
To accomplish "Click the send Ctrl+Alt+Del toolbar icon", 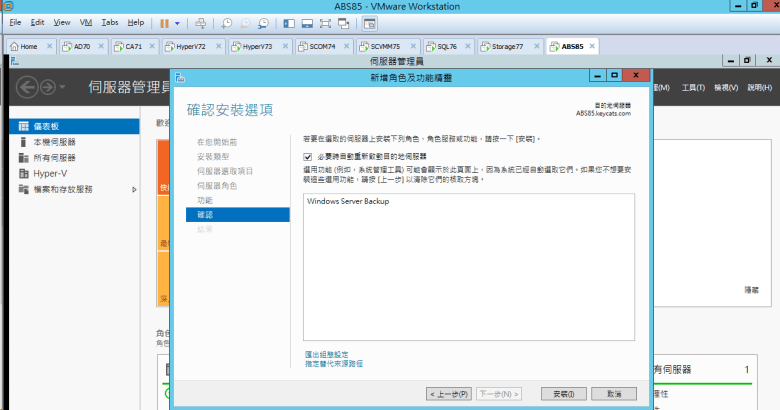I will coord(200,21).
